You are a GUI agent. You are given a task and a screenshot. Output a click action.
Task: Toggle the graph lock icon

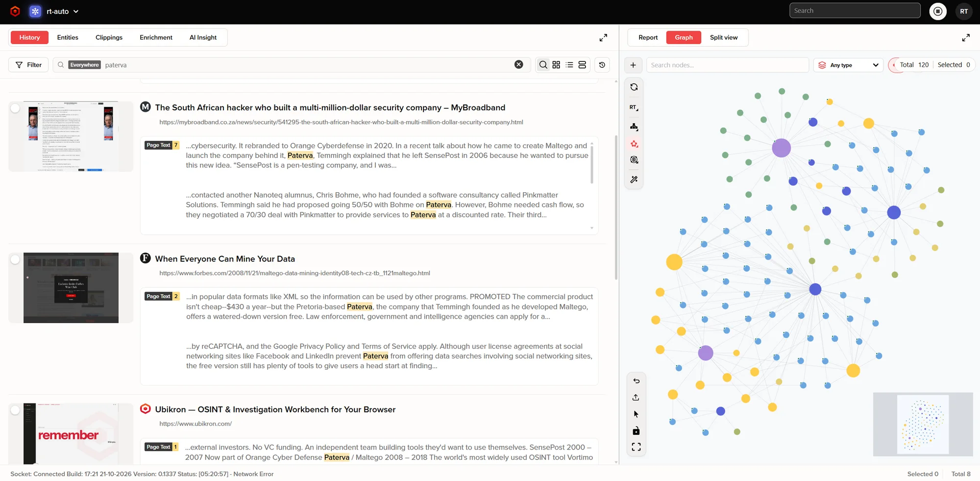636,431
